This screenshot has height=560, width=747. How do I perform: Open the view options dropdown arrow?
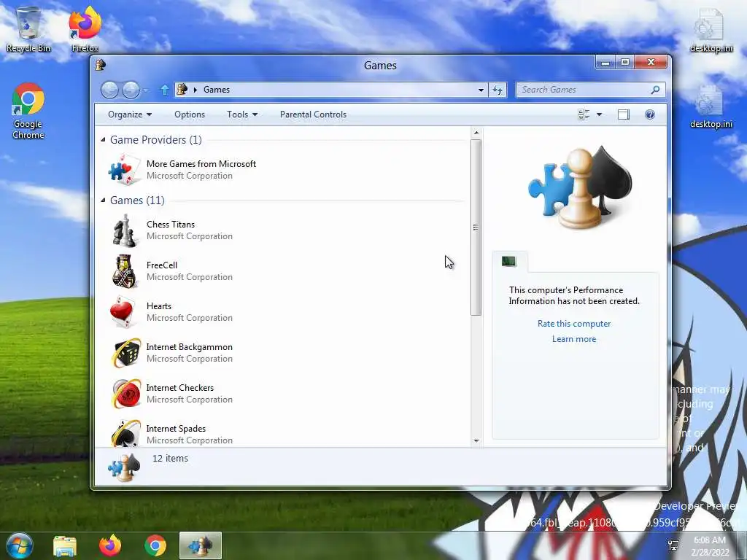click(600, 114)
